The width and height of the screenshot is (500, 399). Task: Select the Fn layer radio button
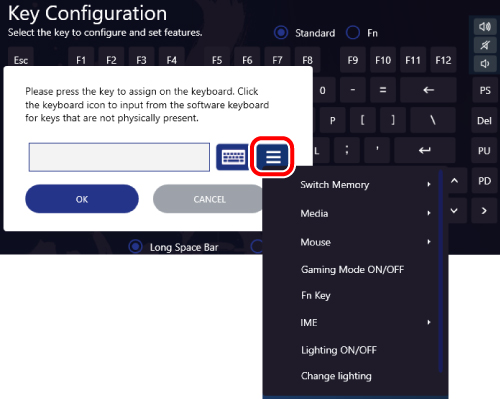353,33
